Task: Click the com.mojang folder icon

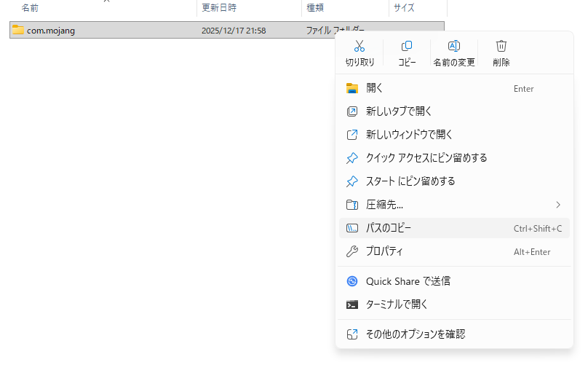Action: click(x=18, y=30)
